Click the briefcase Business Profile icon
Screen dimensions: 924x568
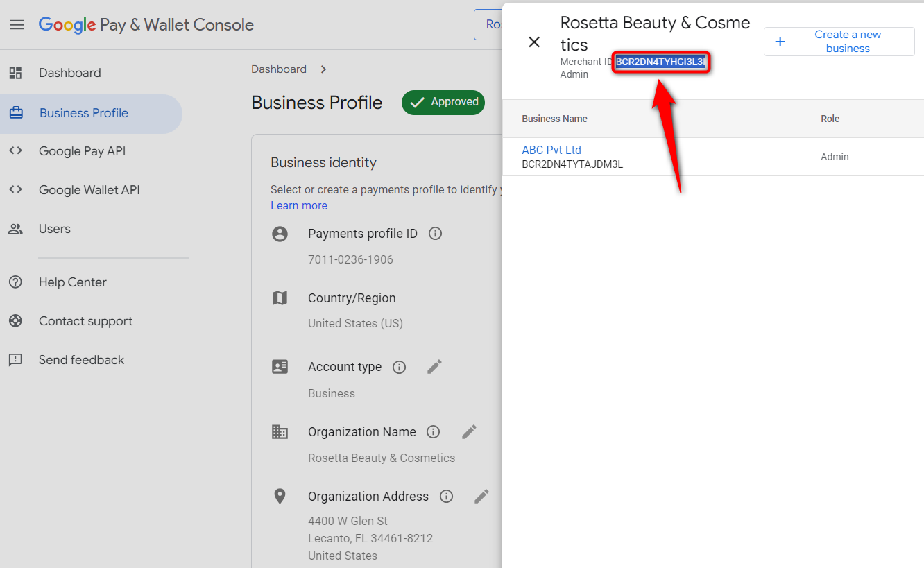[x=15, y=113]
